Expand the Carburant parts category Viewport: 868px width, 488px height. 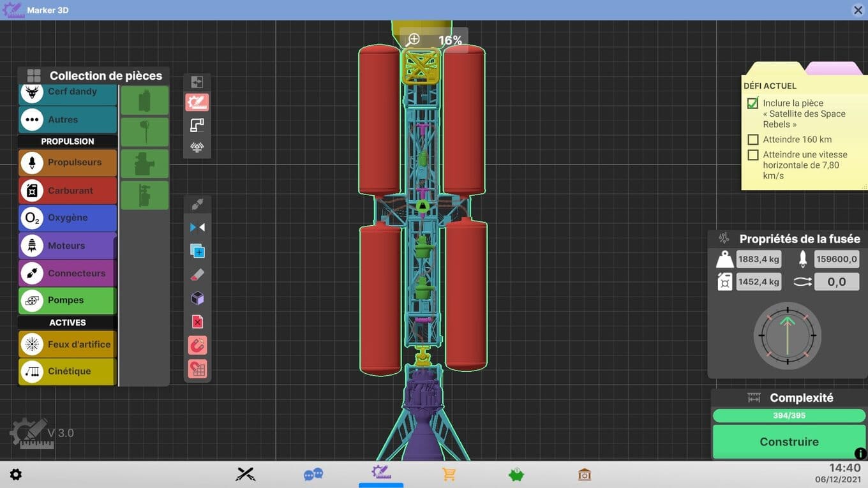click(68, 190)
